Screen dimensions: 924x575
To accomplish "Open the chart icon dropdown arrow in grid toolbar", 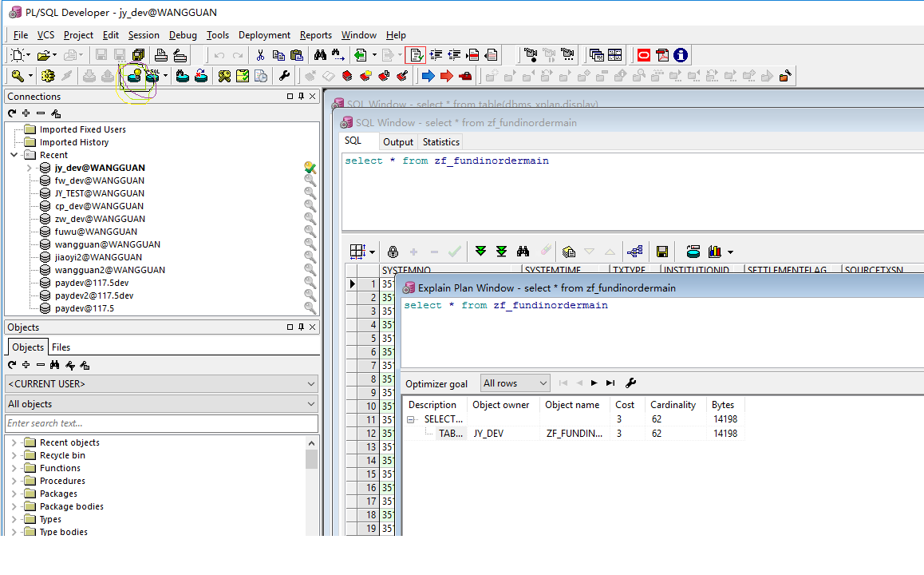I will [730, 252].
